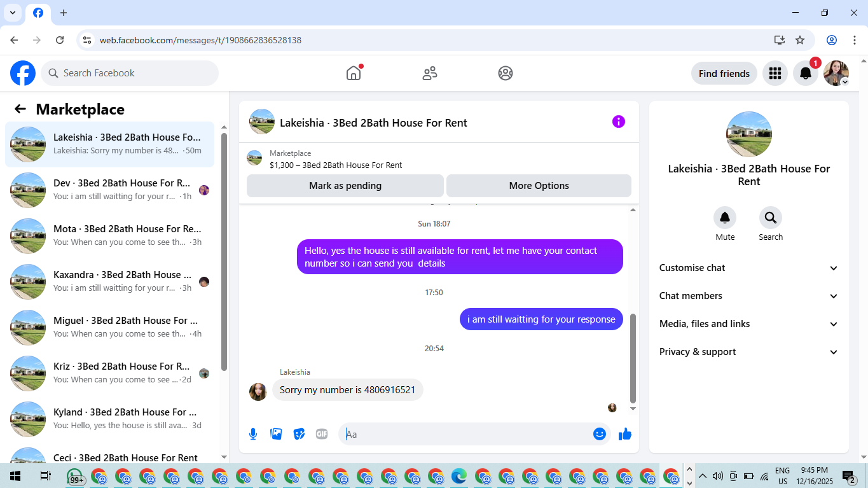Select the Facebook browser tab

click(38, 13)
